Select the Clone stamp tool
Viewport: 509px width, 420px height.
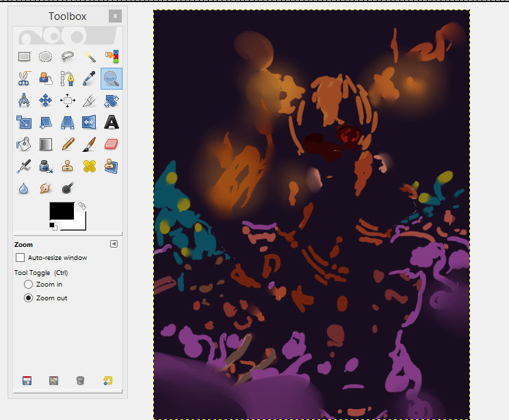coord(67,166)
